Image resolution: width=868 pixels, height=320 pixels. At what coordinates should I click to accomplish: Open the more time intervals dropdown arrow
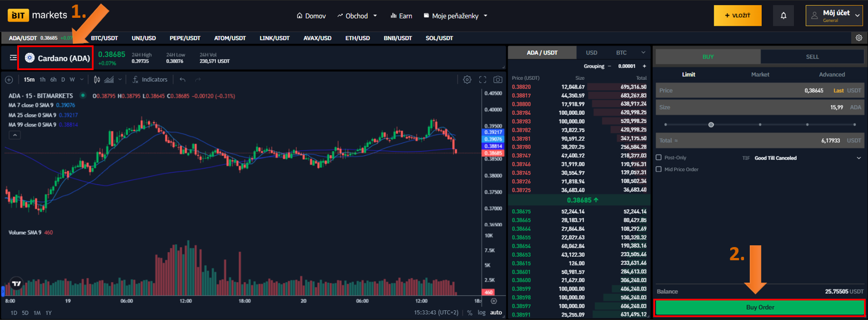(x=80, y=79)
